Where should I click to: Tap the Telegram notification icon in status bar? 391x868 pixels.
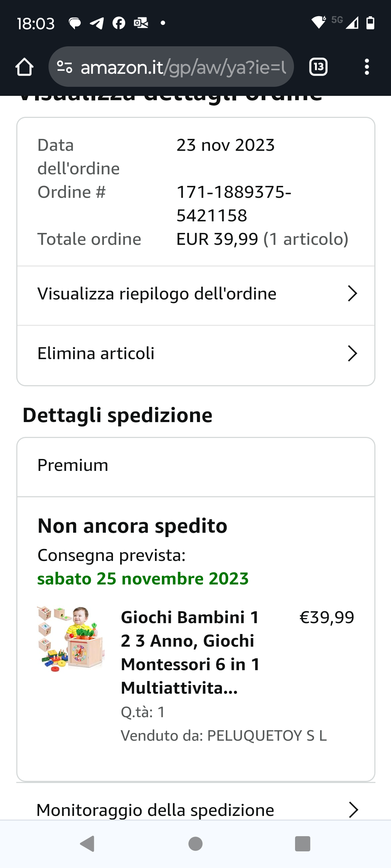tap(97, 23)
